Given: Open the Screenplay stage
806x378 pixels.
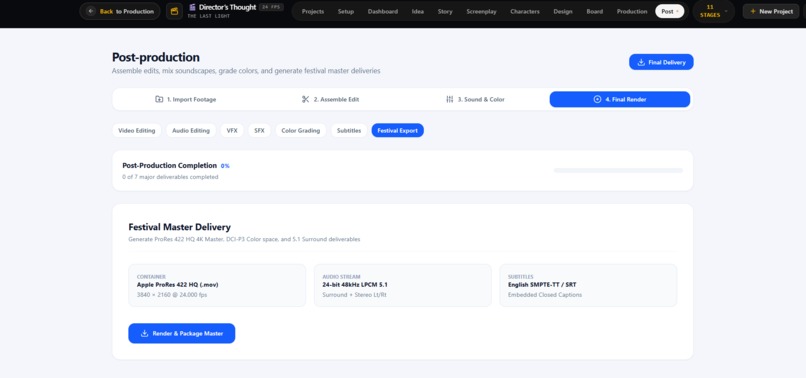Looking at the screenshot, I should coord(482,11).
